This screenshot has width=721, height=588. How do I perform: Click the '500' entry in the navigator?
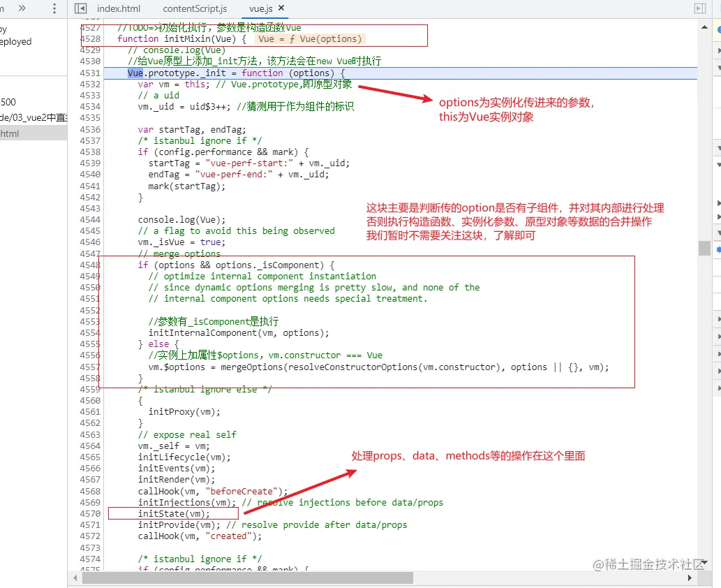point(8,102)
